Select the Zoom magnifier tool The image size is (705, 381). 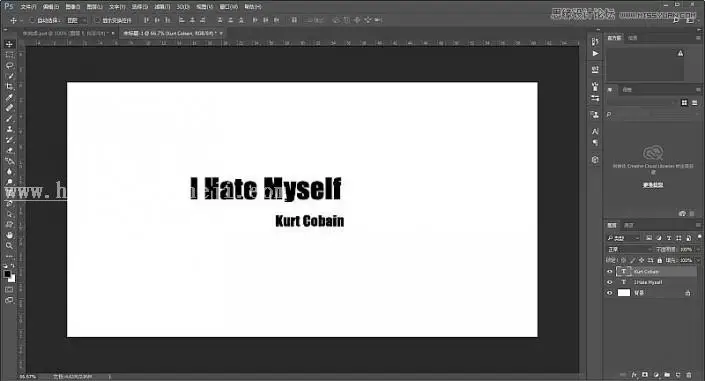pyautogui.click(x=9, y=246)
